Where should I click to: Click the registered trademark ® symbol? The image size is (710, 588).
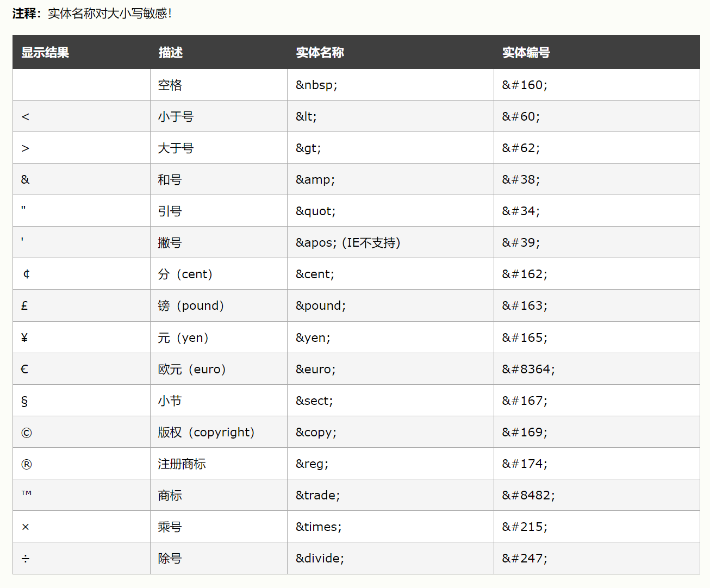26,464
